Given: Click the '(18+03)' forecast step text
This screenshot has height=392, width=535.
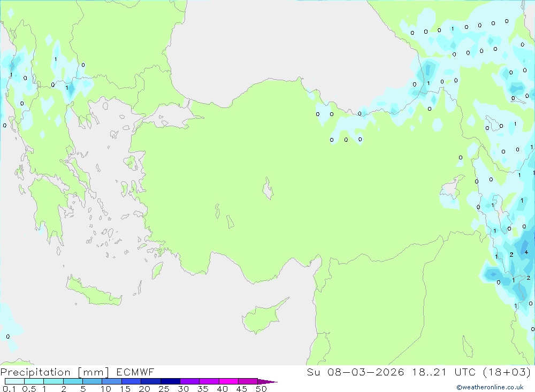Looking at the screenshot, I should (507, 372).
